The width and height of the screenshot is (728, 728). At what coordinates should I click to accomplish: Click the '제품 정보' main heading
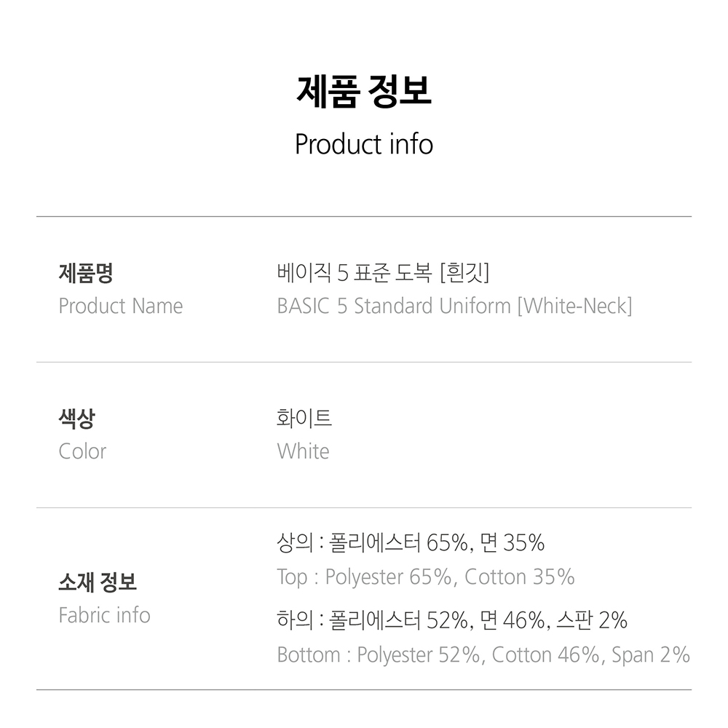(364, 92)
